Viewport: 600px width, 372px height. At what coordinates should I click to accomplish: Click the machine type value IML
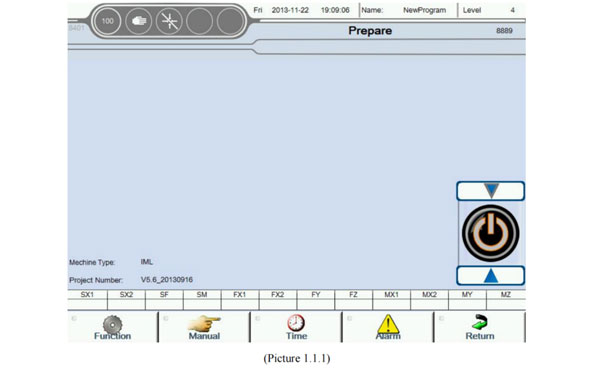(x=147, y=262)
